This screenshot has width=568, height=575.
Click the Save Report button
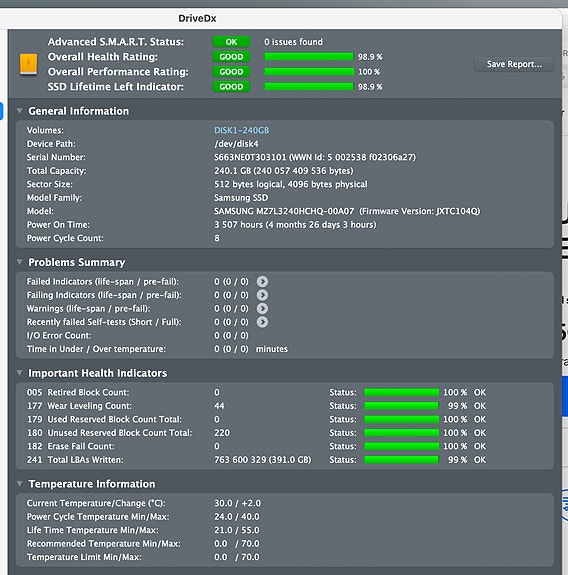514,64
